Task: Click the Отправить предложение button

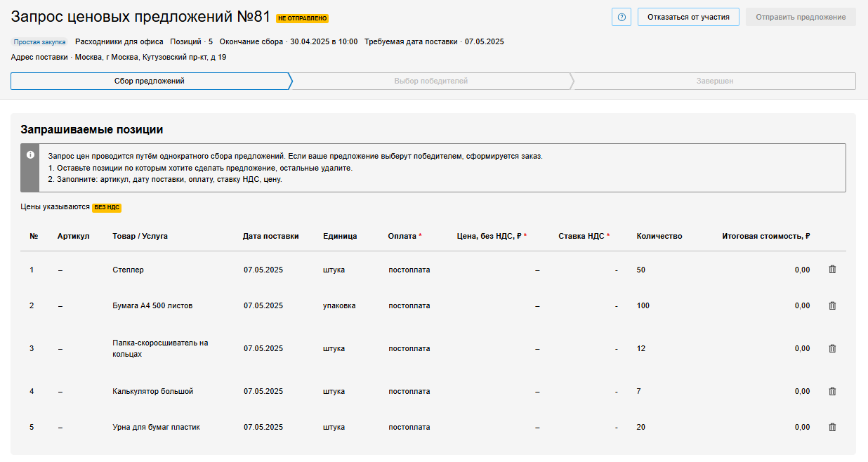Action: coord(801,17)
